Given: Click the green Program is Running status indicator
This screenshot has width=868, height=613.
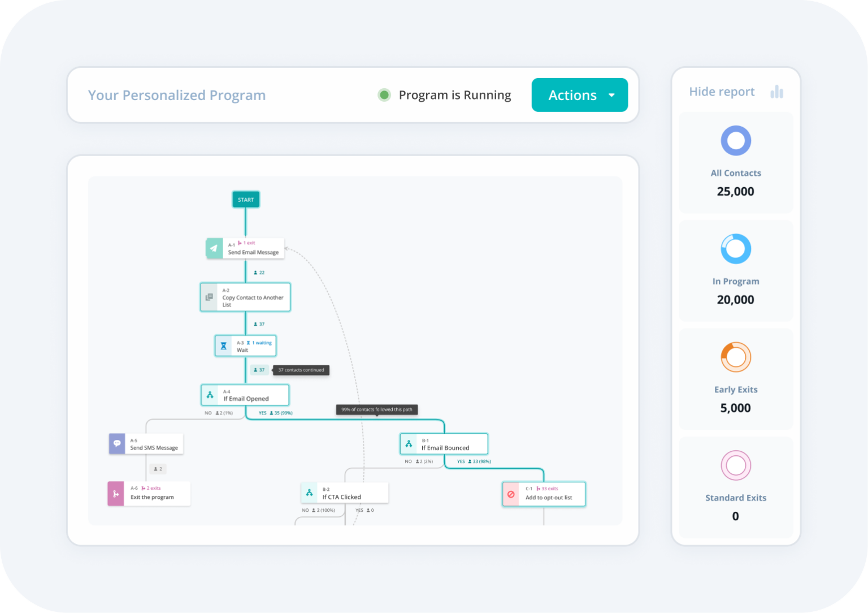Looking at the screenshot, I should pyautogui.click(x=384, y=95).
